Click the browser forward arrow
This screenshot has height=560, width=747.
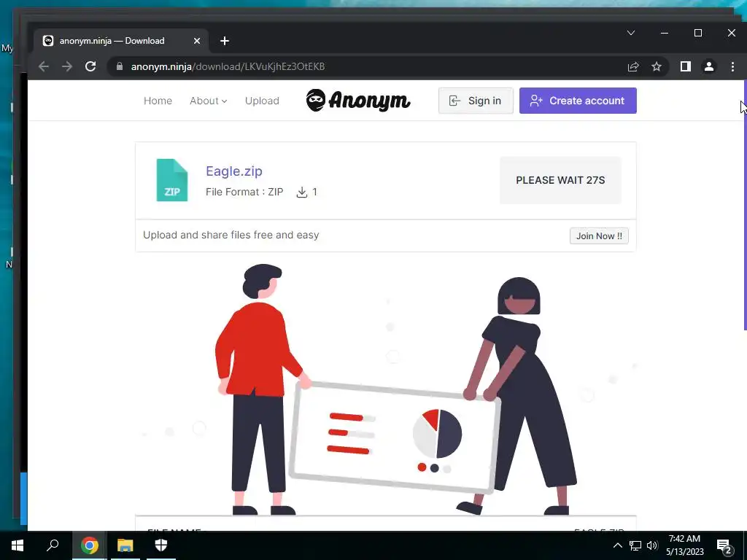click(67, 66)
